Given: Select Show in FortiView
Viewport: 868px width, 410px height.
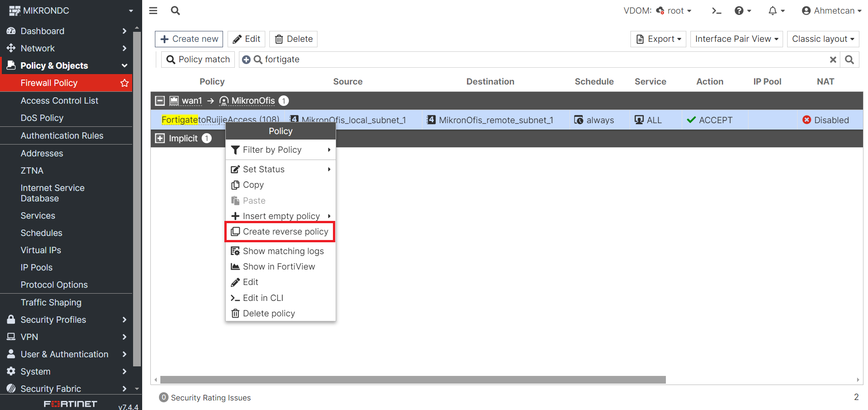Looking at the screenshot, I should pos(280,266).
